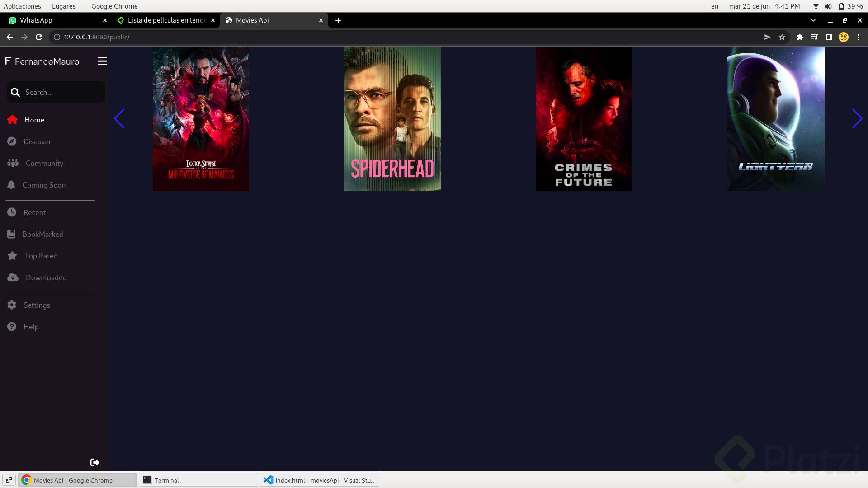Toggle the sidebar hamburger menu
868x488 pixels.
[x=102, y=61]
